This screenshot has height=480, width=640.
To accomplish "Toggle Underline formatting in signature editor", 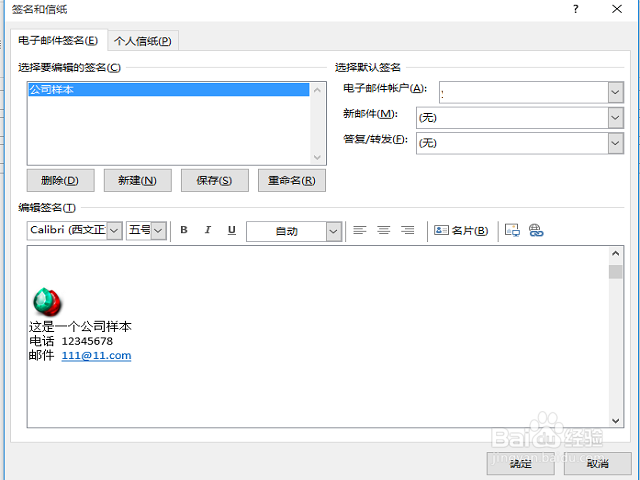I will pos(231,230).
